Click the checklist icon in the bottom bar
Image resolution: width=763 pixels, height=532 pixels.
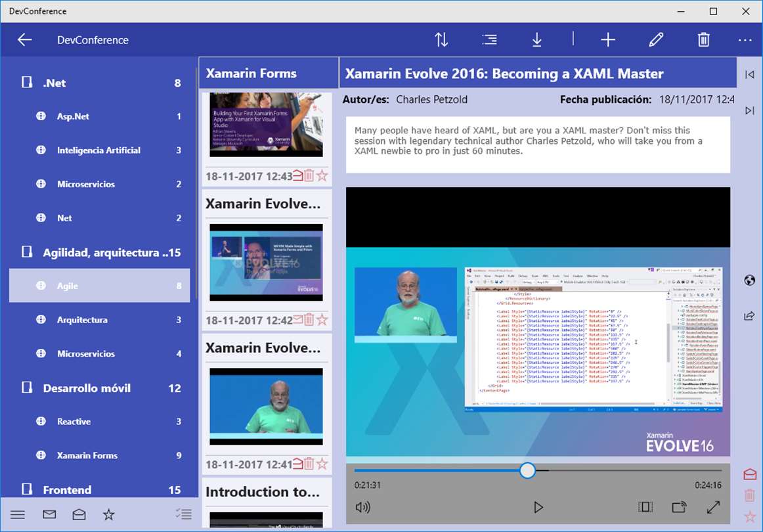(183, 514)
